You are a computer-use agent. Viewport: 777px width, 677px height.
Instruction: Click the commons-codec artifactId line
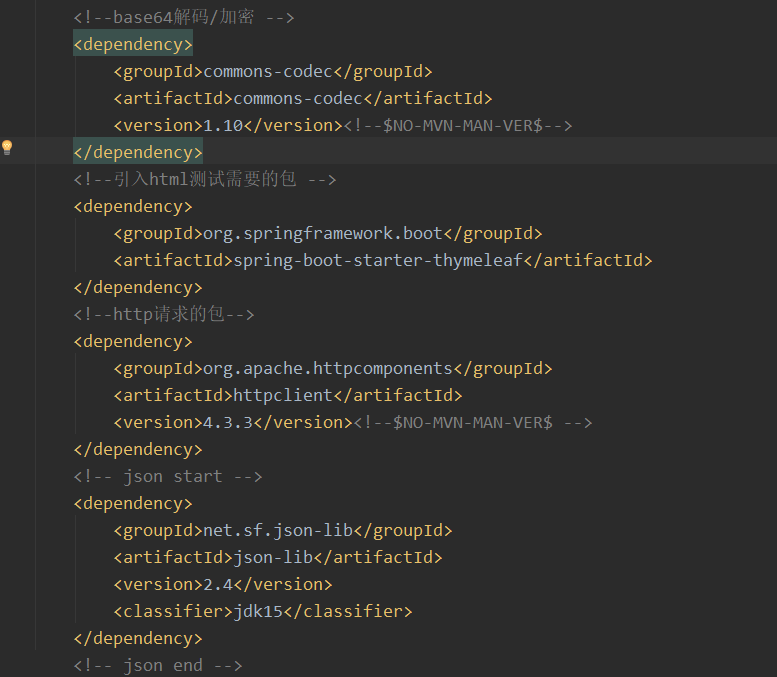[x=303, y=98]
